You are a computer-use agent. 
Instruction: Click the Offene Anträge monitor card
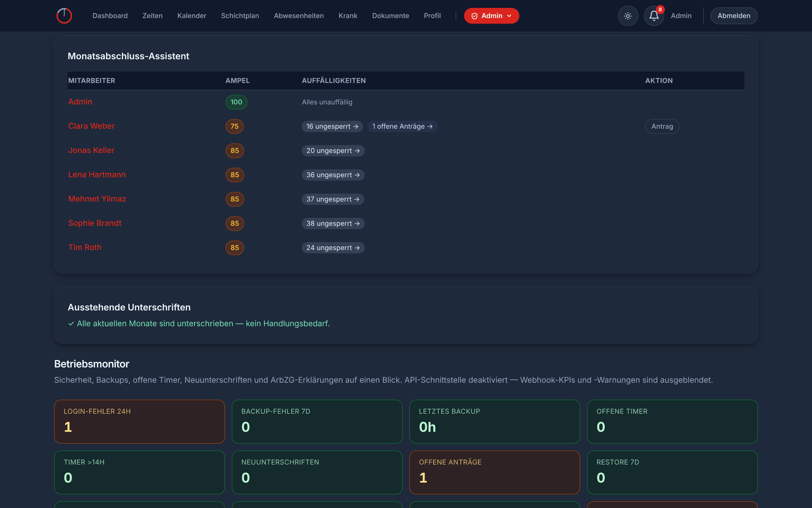pyautogui.click(x=495, y=472)
